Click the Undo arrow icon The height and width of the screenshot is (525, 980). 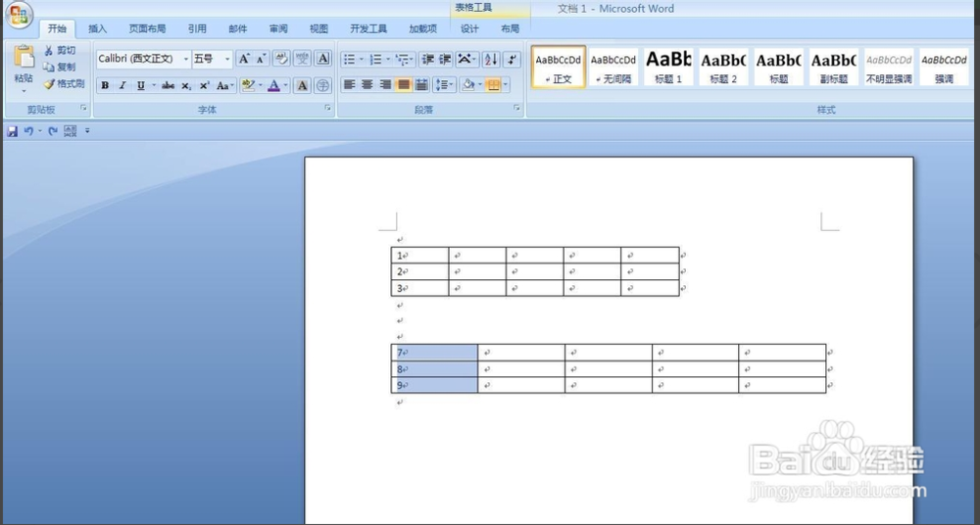click(x=28, y=131)
